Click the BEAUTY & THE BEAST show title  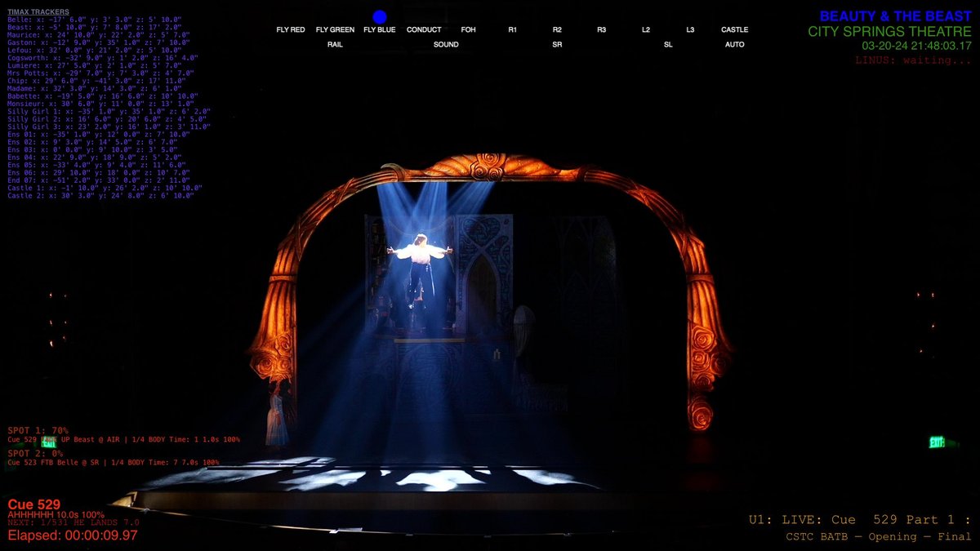(896, 16)
